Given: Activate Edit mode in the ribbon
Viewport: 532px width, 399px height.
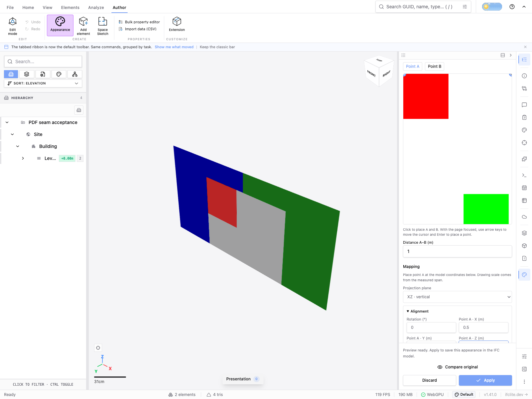Looking at the screenshot, I should (x=13, y=26).
